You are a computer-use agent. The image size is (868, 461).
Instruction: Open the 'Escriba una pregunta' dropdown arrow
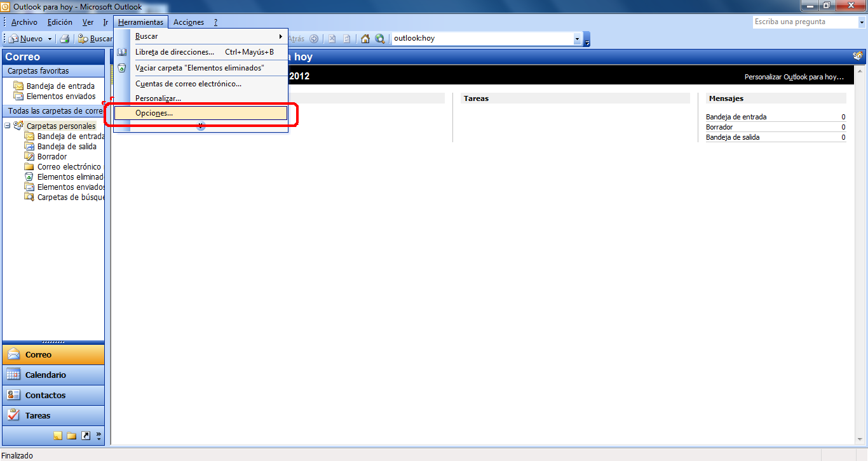pyautogui.click(x=862, y=22)
